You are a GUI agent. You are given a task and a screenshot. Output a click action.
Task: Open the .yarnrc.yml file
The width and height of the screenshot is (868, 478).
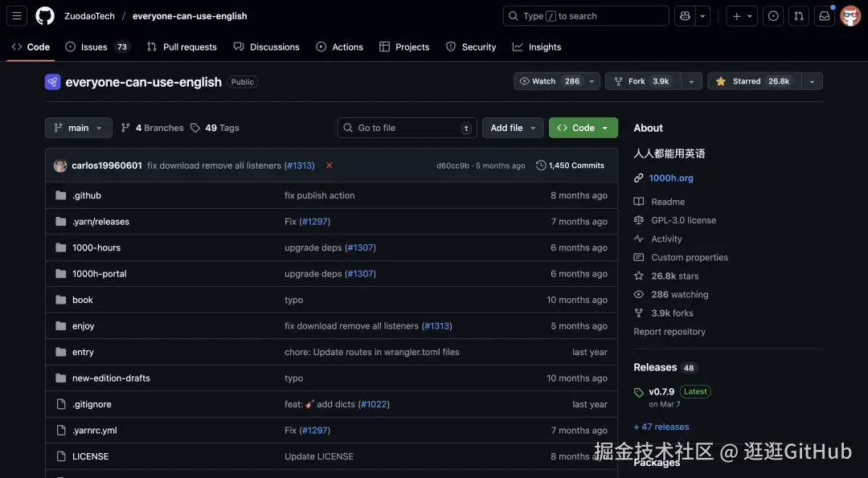[95, 431]
